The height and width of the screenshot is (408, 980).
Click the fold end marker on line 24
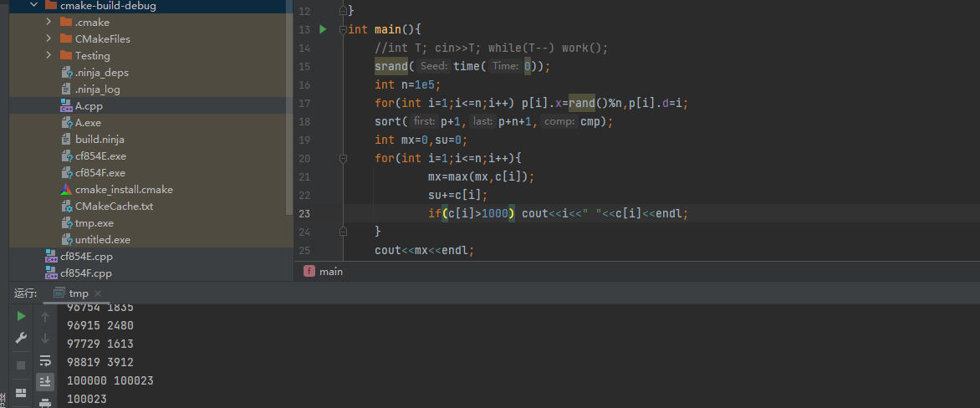click(343, 232)
